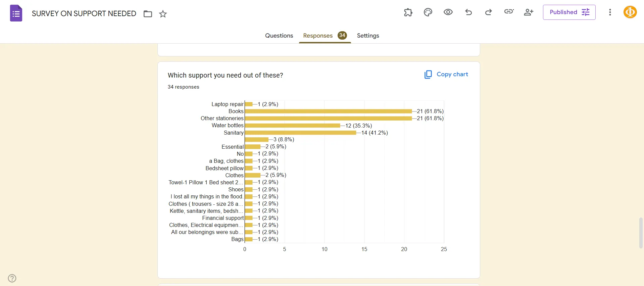Image resolution: width=644 pixels, height=286 pixels.
Task: Click the form title SURVEY ON SUPPORT NEEDED
Action: (x=84, y=14)
